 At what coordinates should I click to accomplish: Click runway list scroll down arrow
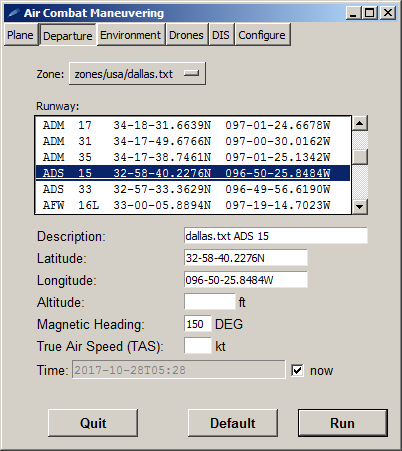tap(360, 206)
